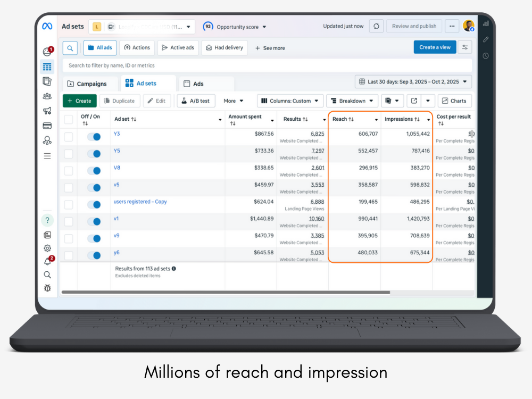Click See more filters
This screenshot has width=532, height=399.
(x=270, y=48)
